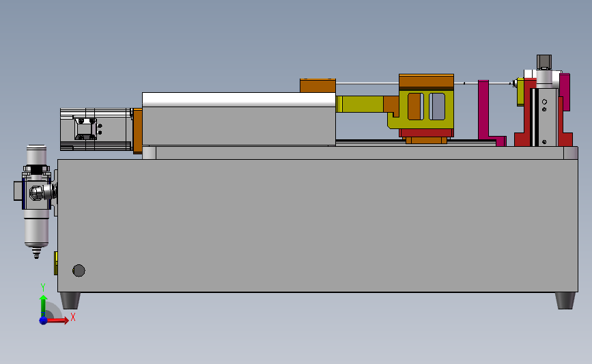Click the gray-blue window inside the yellow bracket
This screenshot has width=592, height=364.
coord(437,107)
